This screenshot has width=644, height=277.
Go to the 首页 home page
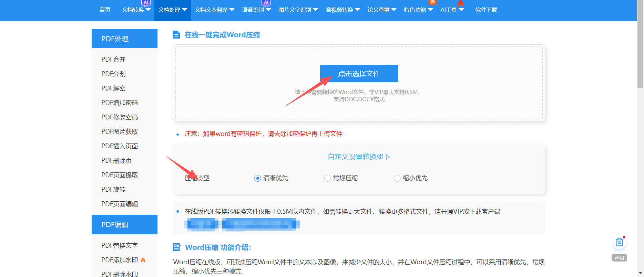[105, 10]
